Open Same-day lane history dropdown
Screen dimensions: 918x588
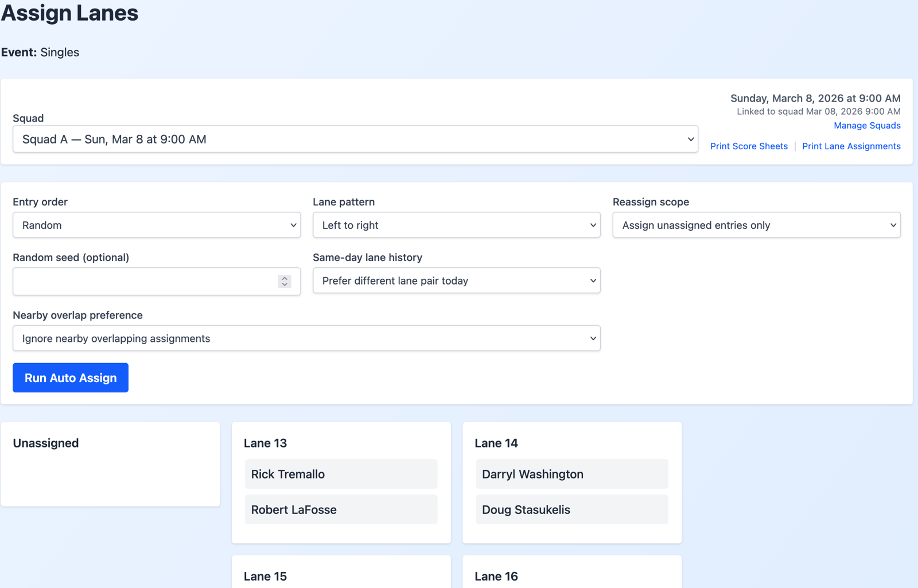tap(457, 281)
